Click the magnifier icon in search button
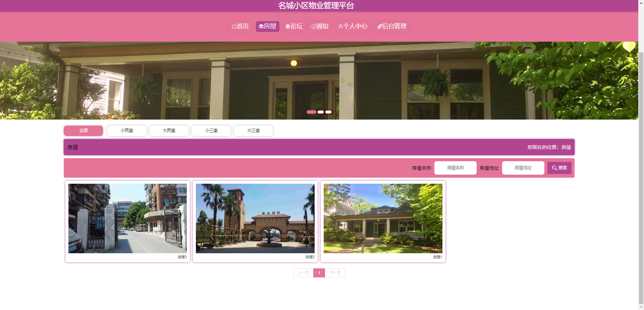The width and height of the screenshot is (644, 310). point(554,168)
